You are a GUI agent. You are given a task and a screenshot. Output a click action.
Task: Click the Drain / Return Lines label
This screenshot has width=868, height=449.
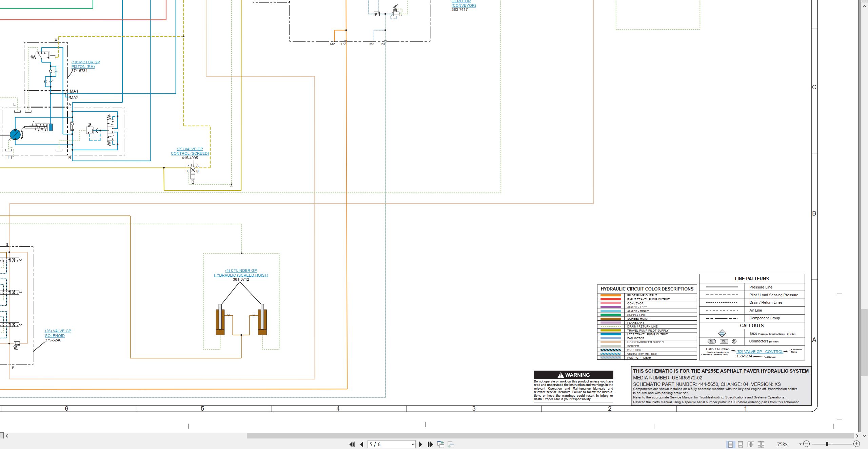pos(766,302)
